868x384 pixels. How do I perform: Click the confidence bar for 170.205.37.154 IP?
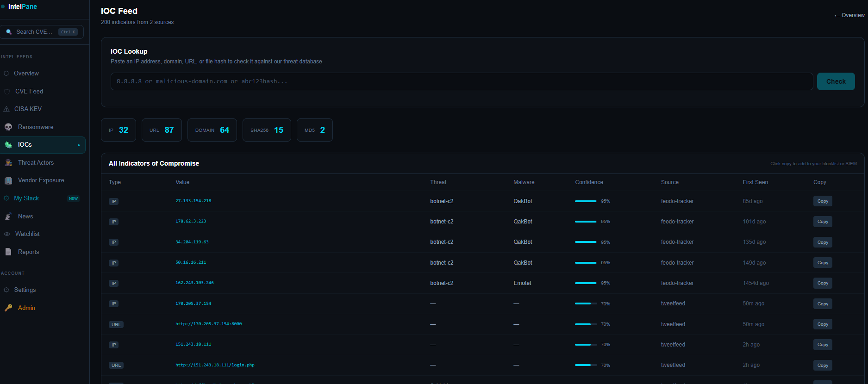pyautogui.click(x=586, y=303)
